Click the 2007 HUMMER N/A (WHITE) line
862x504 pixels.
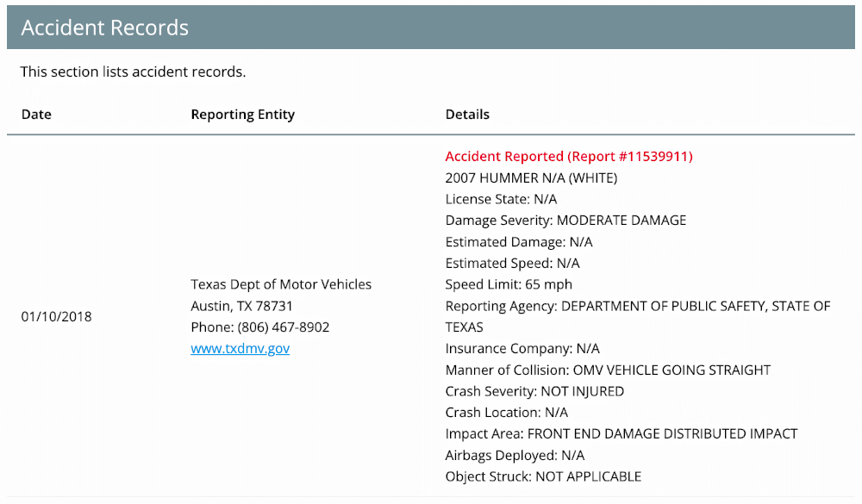click(x=531, y=178)
